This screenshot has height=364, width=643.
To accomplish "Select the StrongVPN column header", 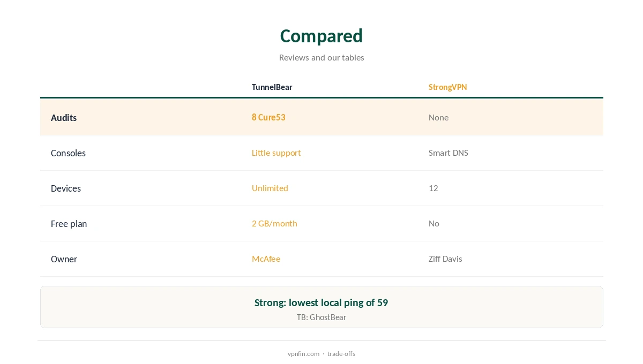I will [448, 87].
